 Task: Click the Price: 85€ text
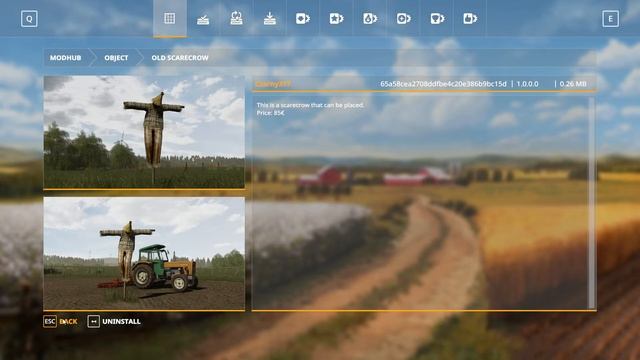[x=270, y=113]
